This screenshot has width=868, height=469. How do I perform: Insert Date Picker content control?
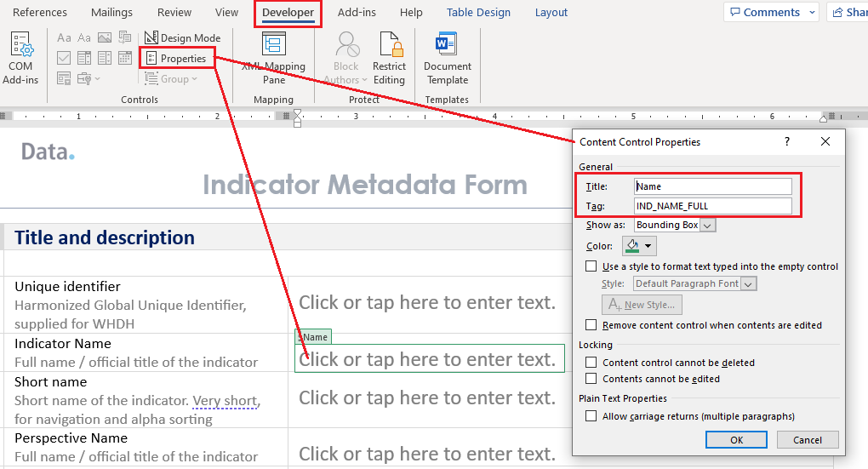click(x=125, y=58)
